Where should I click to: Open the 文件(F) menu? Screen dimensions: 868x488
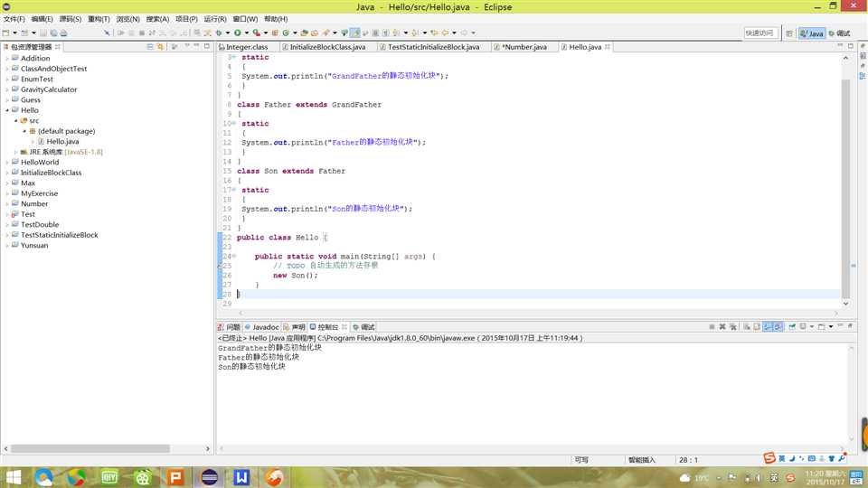14,19
